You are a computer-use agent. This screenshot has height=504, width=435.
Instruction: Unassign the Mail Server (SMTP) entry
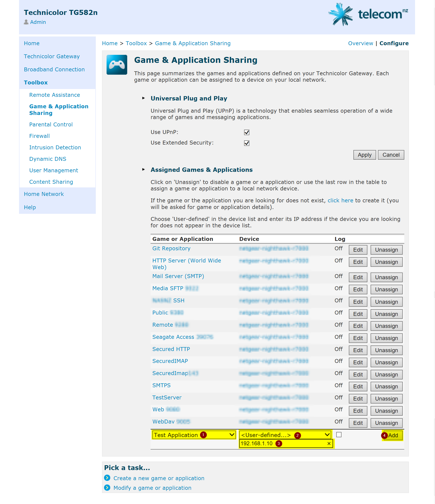[x=386, y=277]
